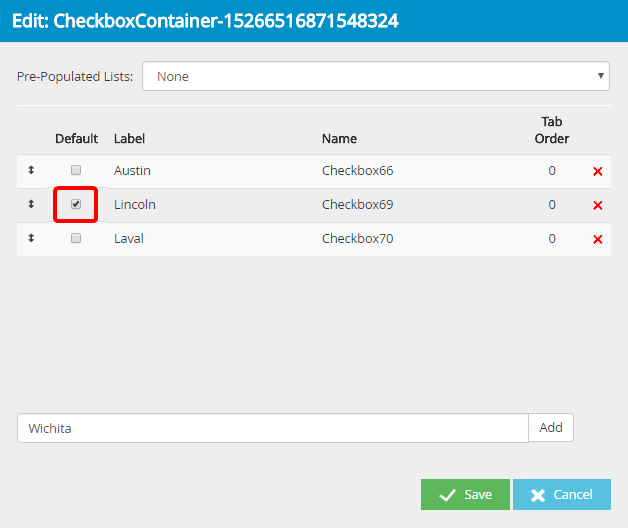Click the drag handle for Austin row
The image size is (628, 528).
pyautogui.click(x=31, y=171)
